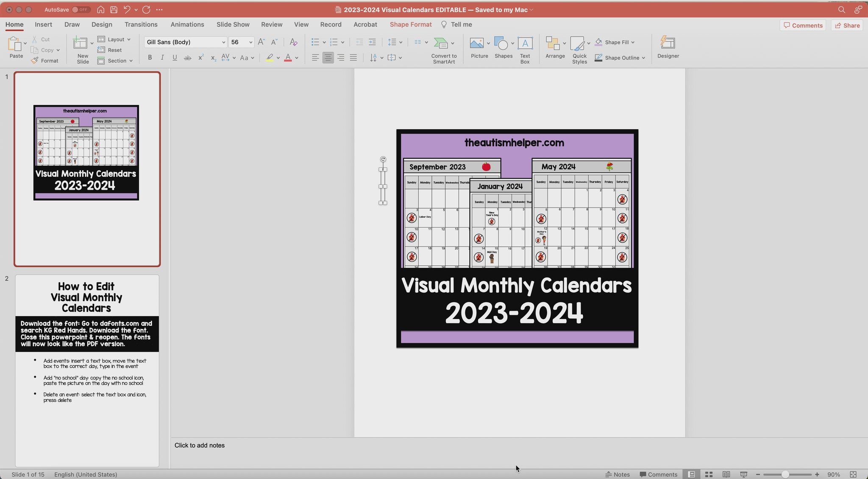This screenshot has width=868, height=479.
Task: Select slide 2 thumbnail
Action: pyautogui.click(x=87, y=370)
